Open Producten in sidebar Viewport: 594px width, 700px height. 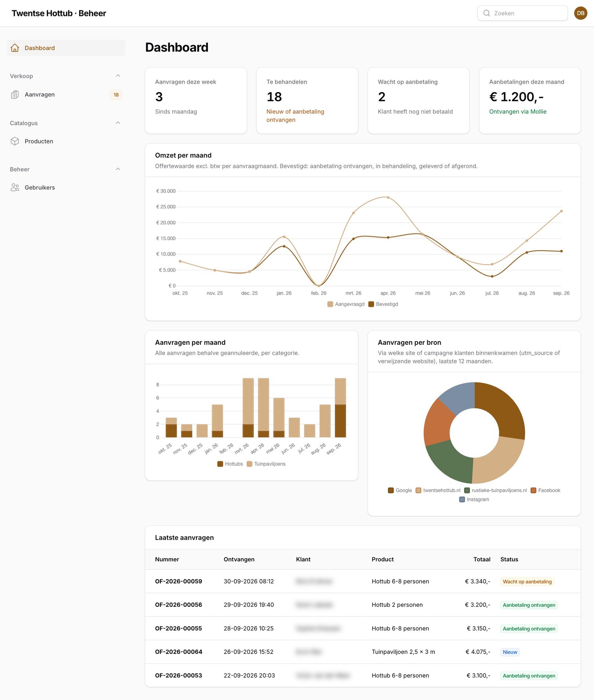pos(66,141)
